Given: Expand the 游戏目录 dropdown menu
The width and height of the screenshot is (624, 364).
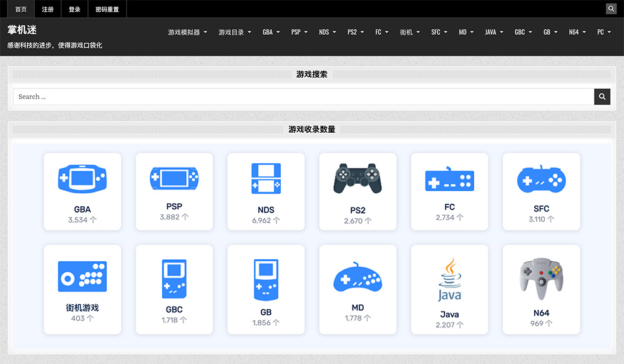Looking at the screenshot, I should 235,32.
